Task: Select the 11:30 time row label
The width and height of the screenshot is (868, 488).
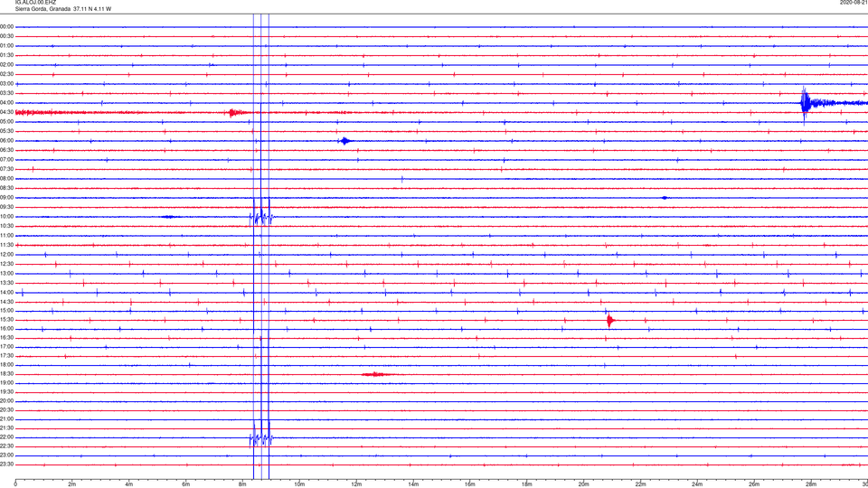Action: tap(7, 245)
